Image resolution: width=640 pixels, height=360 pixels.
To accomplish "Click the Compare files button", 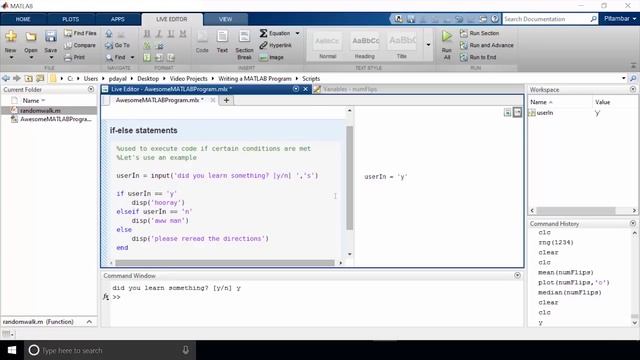I will click(80, 45).
